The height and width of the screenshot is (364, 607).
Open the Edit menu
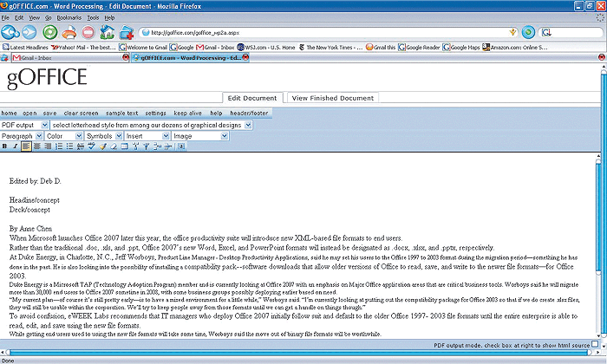pos(19,17)
